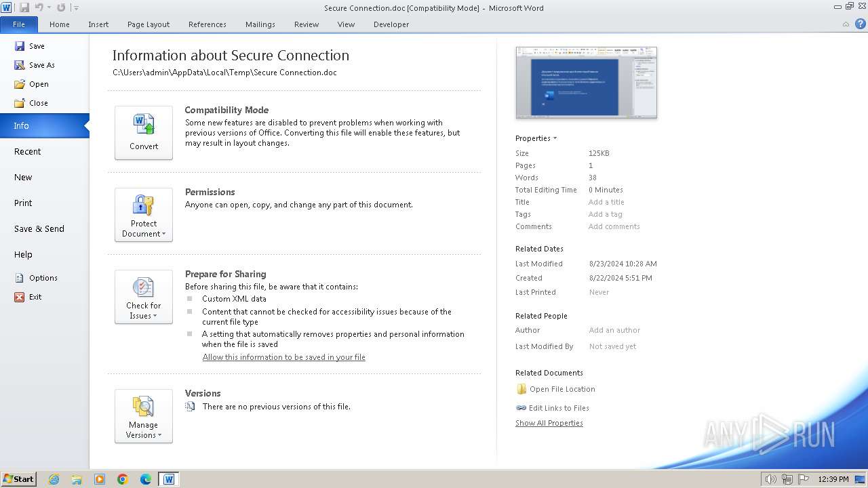Click Allow this information to be saved link

(283, 357)
